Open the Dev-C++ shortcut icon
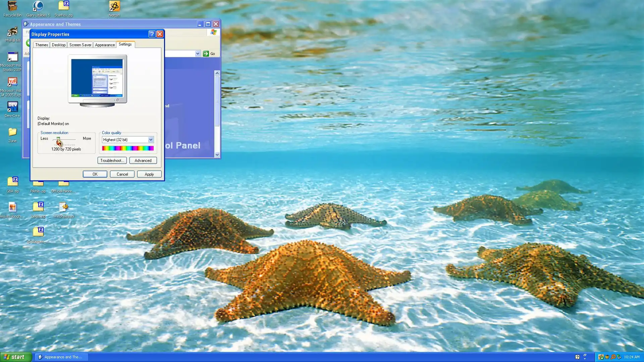Viewport: 644px width, 362px height. [x=12, y=107]
